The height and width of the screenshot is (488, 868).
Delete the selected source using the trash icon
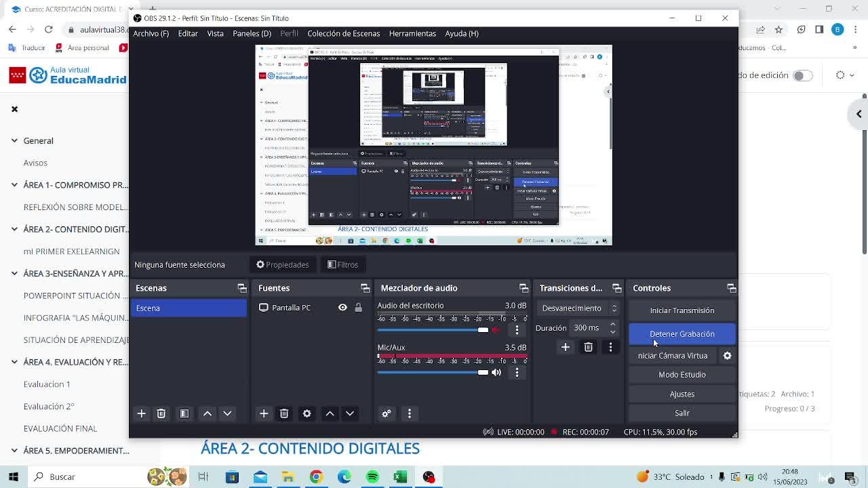pyautogui.click(x=284, y=413)
